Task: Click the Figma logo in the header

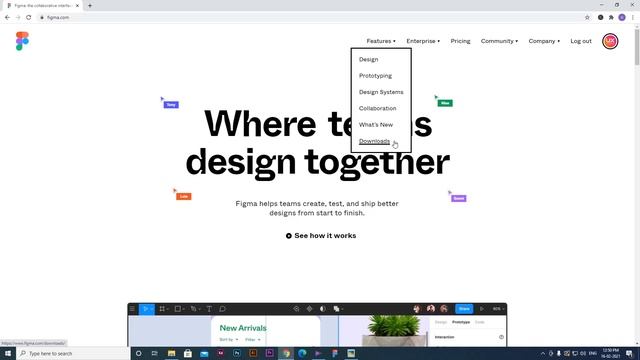Action: 22,41
